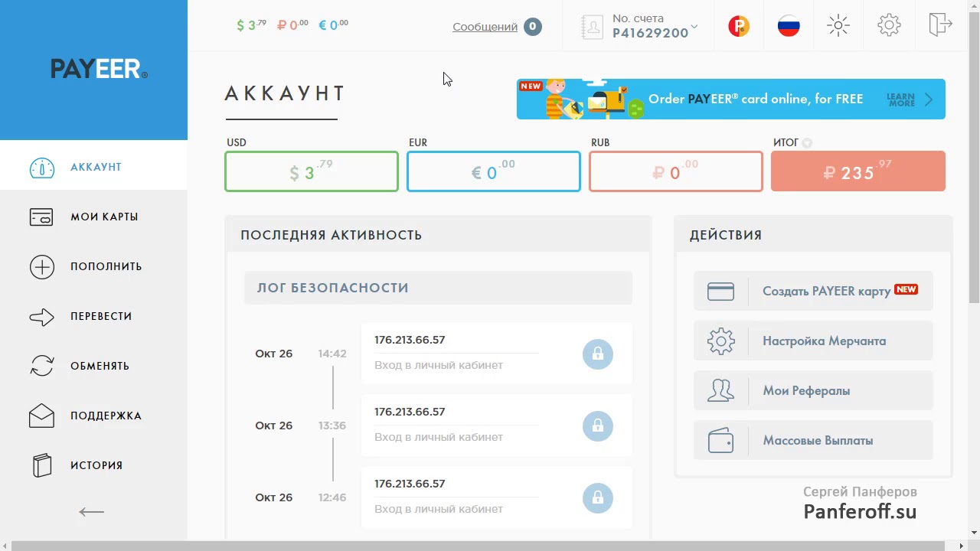Select the USD balance box
980x551 pixels.
click(312, 171)
